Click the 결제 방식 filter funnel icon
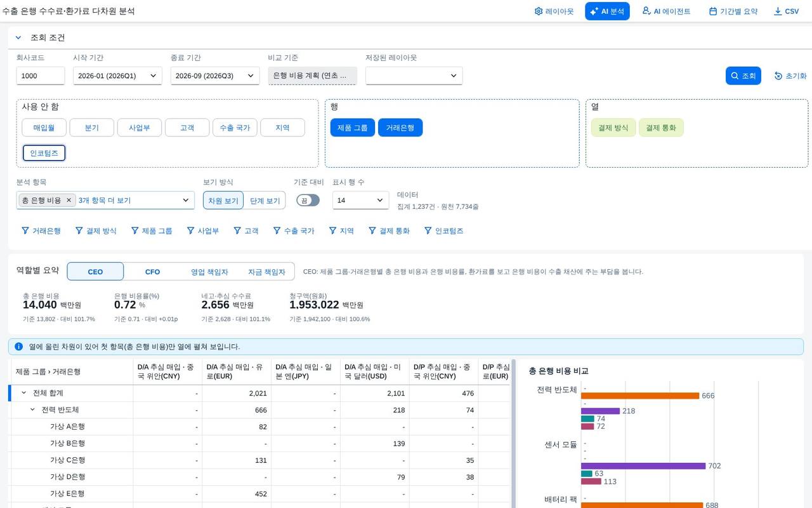The height and width of the screenshot is (508, 812). (79, 231)
